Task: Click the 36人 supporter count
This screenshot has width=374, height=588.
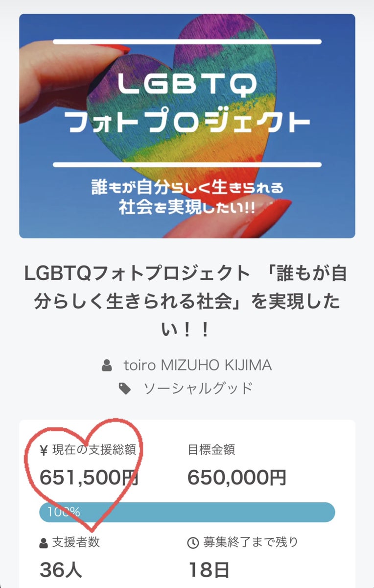Action: (61, 570)
